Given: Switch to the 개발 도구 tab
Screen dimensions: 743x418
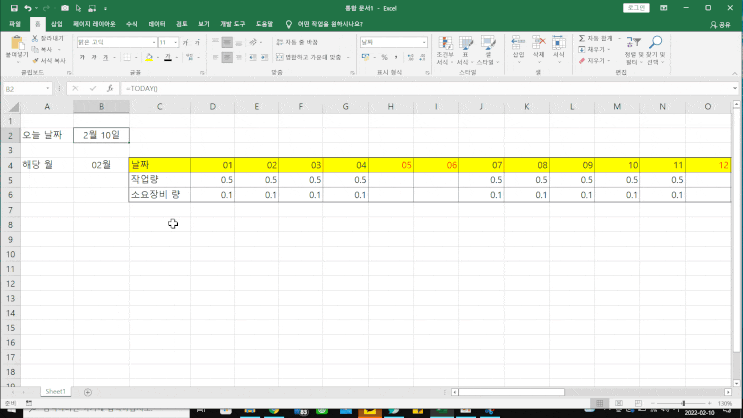Looking at the screenshot, I should tap(232, 24).
